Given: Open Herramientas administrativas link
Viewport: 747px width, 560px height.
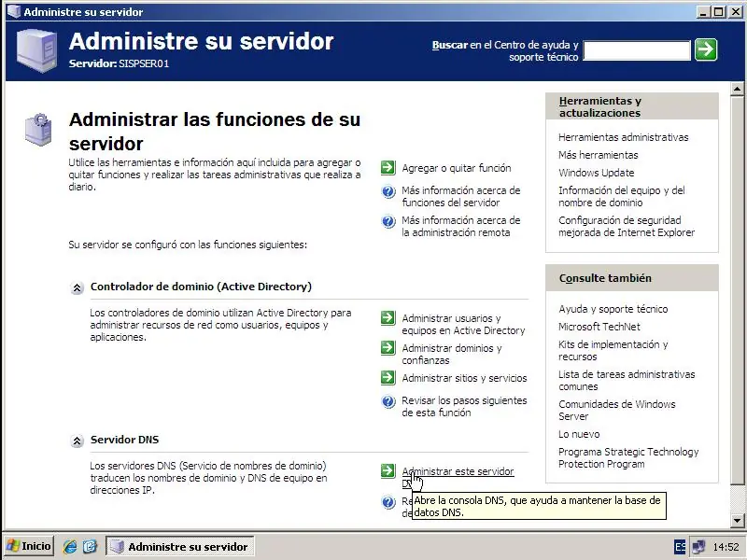Looking at the screenshot, I should point(623,137).
